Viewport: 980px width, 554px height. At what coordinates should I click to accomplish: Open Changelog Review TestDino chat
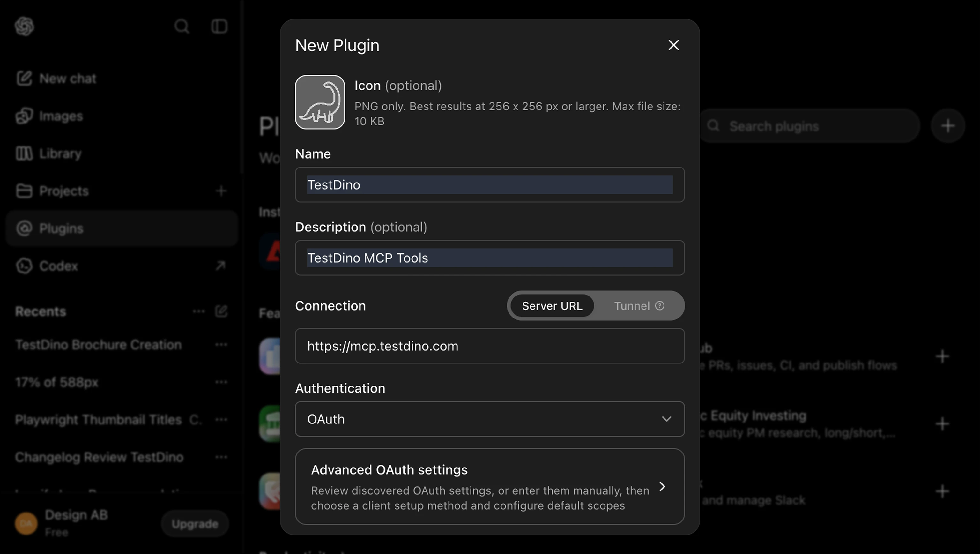99,457
